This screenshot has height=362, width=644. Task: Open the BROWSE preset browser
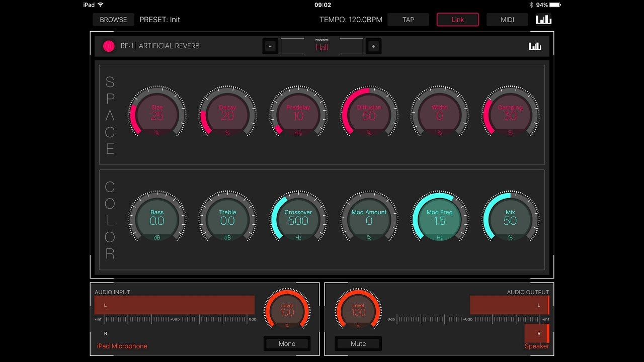tap(113, 20)
